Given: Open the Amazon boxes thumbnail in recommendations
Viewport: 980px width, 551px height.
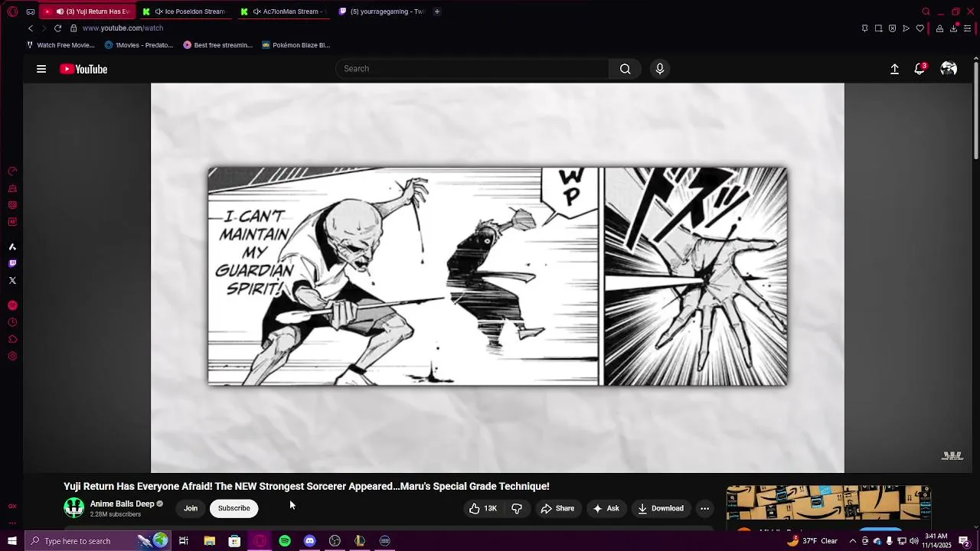Looking at the screenshot, I should tap(828, 502).
